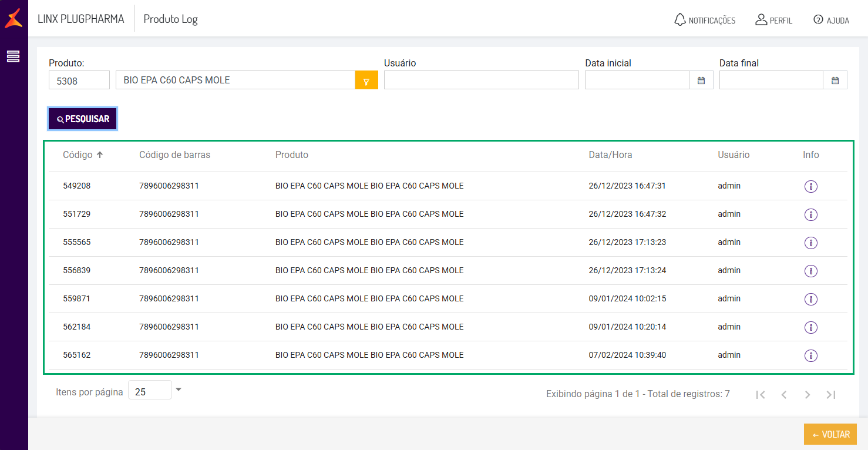This screenshot has height=450, width=868.
Task: Click the product code field 5308
Action: [79, 80]
